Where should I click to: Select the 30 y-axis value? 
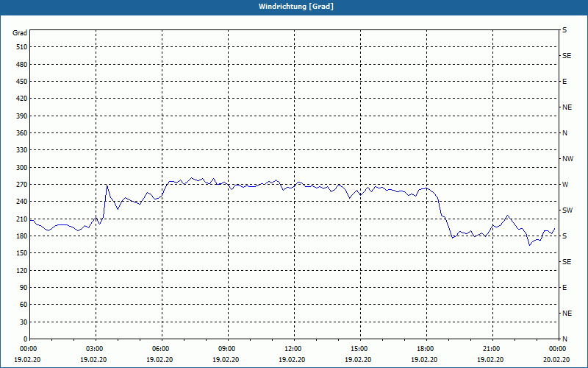pos(24,322)
